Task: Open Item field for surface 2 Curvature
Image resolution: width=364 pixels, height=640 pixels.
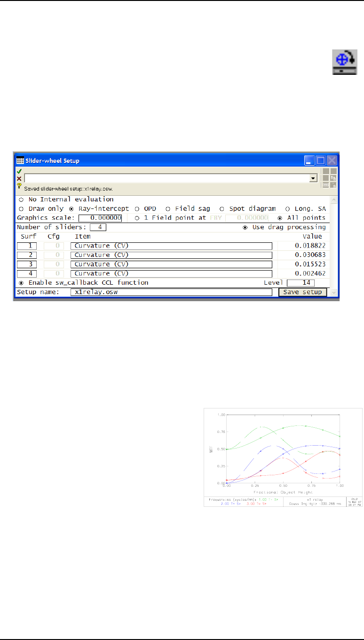Action: (x=171, y=255)
